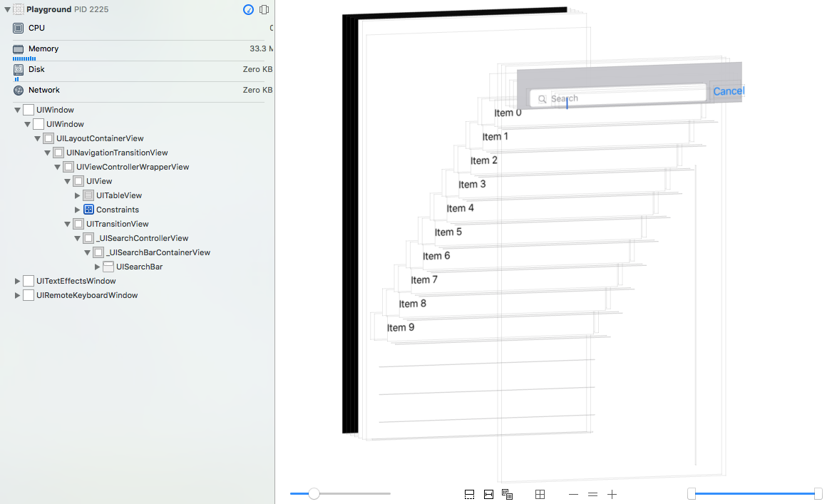The image size is (832, 504).
Task: Increase view spacing with the plus button
Action: [612, 493]
